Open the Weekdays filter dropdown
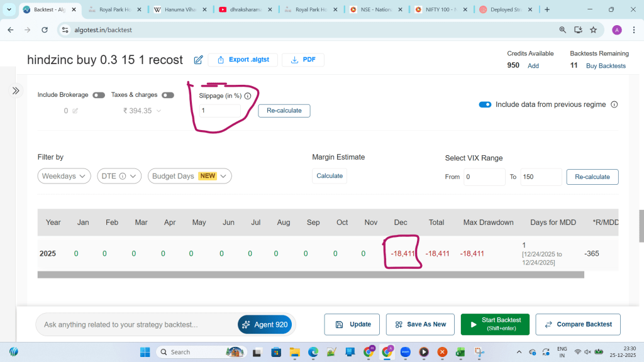The width and height of the screenshot is (644, 362). (64, 176)
